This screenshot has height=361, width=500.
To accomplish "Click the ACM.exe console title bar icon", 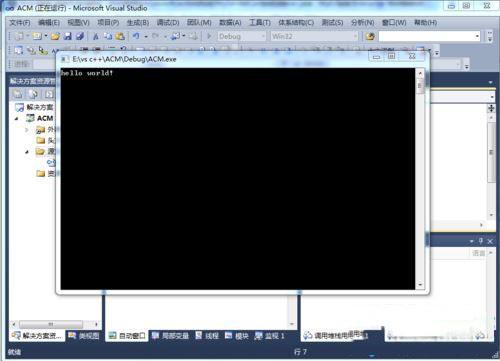I will pos(64,59).
